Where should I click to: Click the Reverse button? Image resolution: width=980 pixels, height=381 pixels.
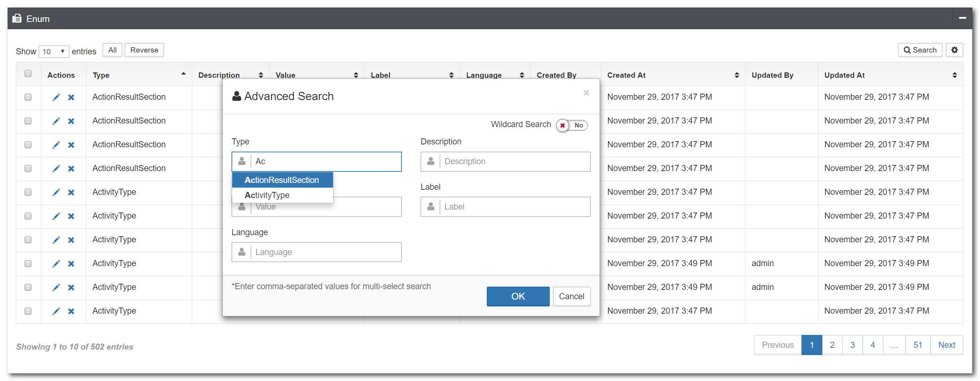coord(144,50)
